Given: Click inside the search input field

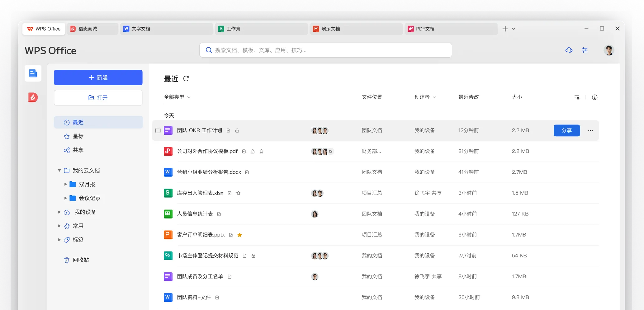Looking at the screenshot, I should point(325,50).
